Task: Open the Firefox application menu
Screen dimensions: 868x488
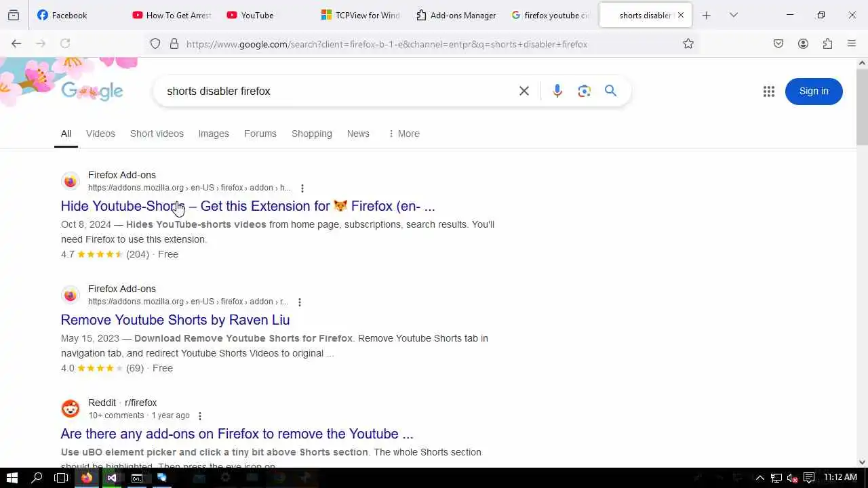Action: [x=852, y=43]
